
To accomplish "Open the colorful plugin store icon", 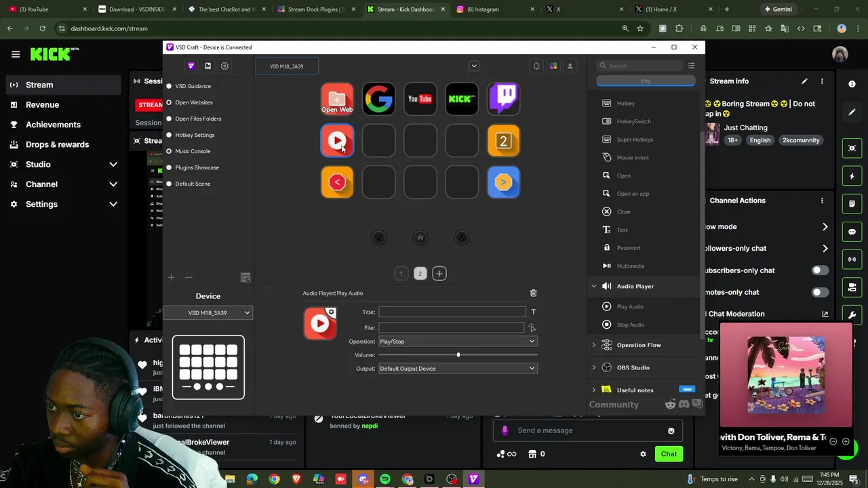I will tap(553, 66).
